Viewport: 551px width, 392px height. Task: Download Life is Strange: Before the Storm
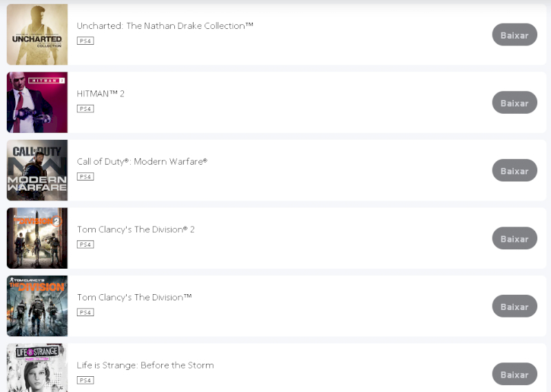(x=514, y=374)
